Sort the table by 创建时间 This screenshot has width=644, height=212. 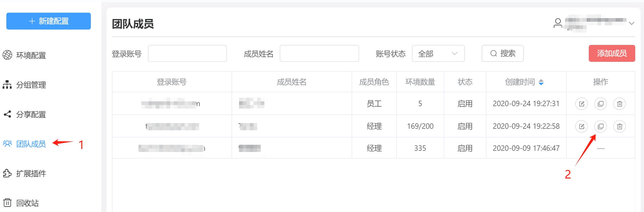541,82
